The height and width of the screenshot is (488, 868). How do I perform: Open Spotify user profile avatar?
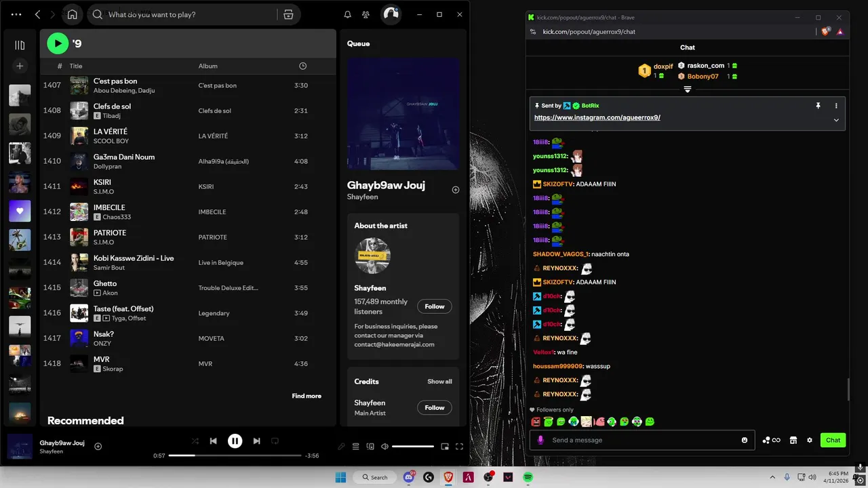coord(391,14)
